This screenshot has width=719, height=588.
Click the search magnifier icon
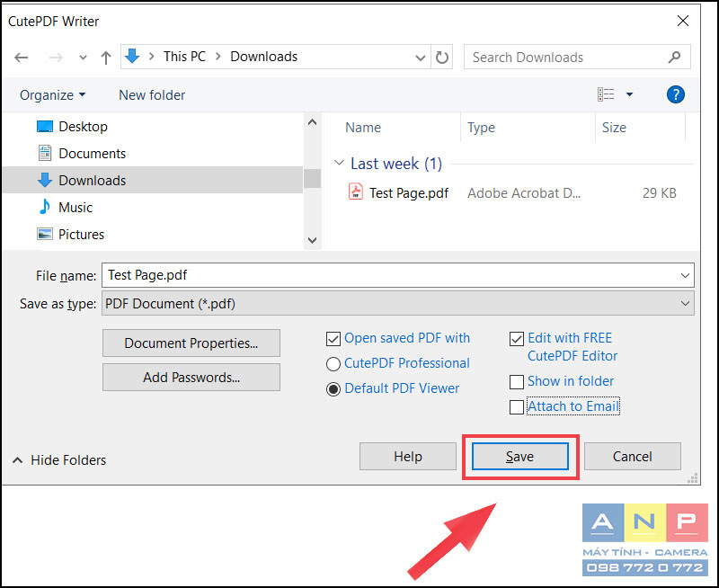click(x=674, y=58)
